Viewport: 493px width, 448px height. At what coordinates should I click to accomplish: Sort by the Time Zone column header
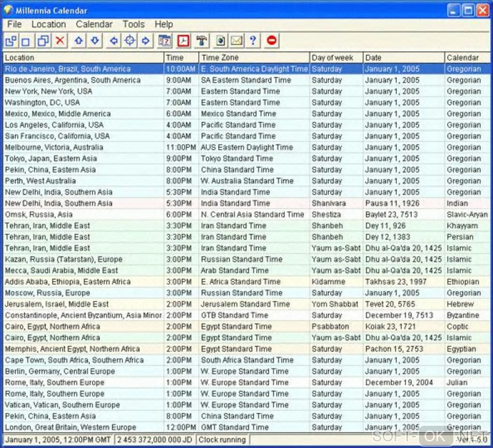tap(254, 58)
